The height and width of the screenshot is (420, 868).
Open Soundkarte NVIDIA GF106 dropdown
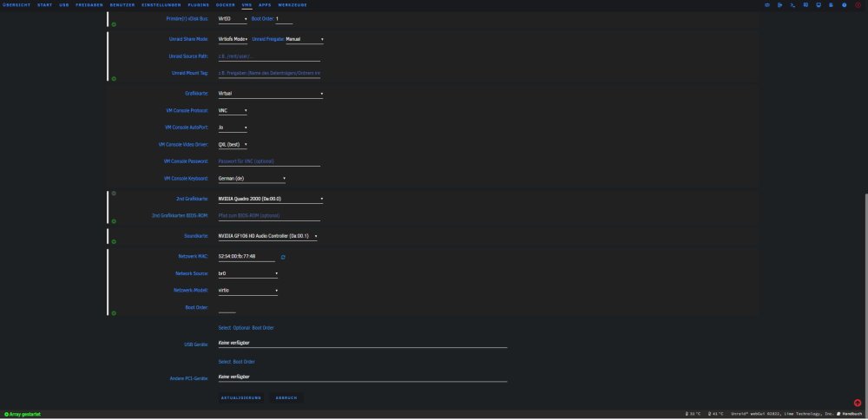click(x=267, y=236)
